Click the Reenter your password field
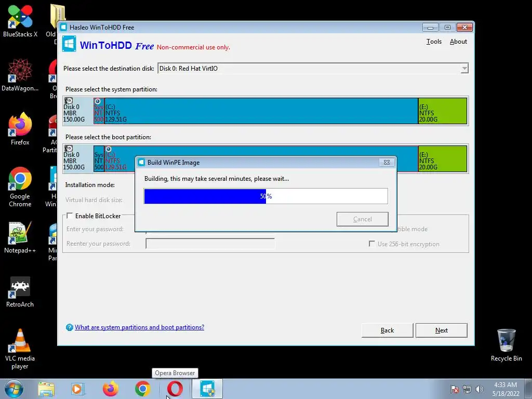 210,244
